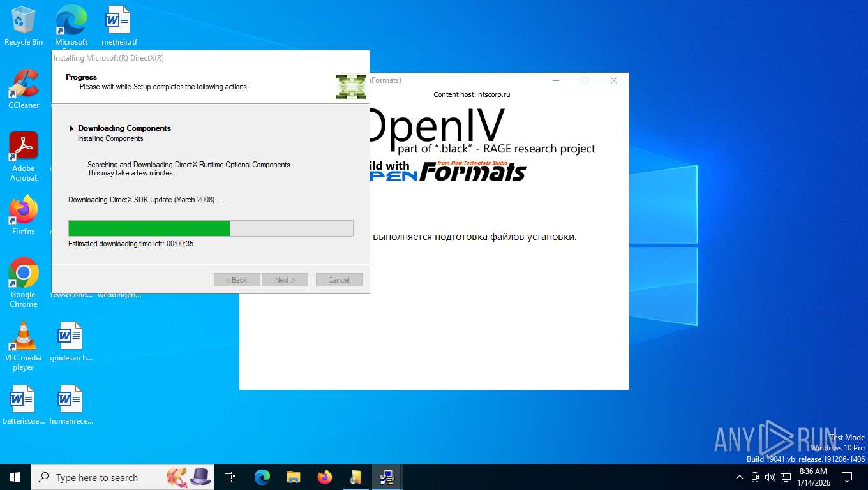868x490 pixels.
Task: Launch Firefox from the taskbar
Action: coord(325,477)
